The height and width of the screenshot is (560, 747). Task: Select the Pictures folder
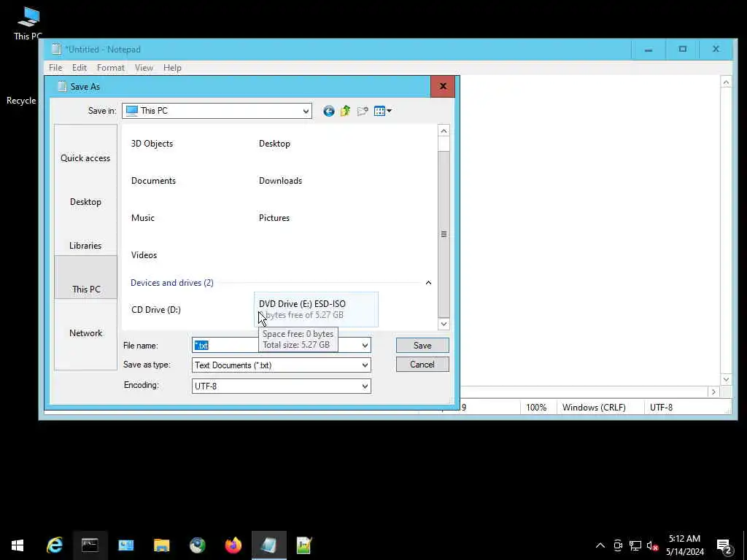click(274, 217)
